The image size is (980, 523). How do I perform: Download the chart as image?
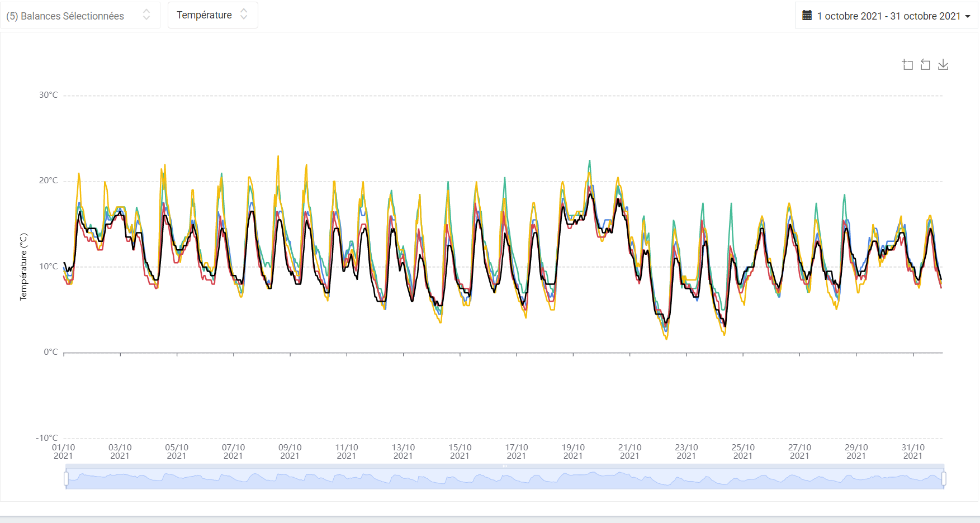pos(943,65)
